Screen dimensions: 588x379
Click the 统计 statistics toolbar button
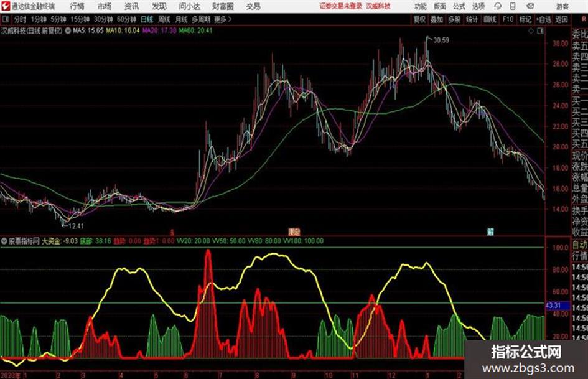coord(472,19)
